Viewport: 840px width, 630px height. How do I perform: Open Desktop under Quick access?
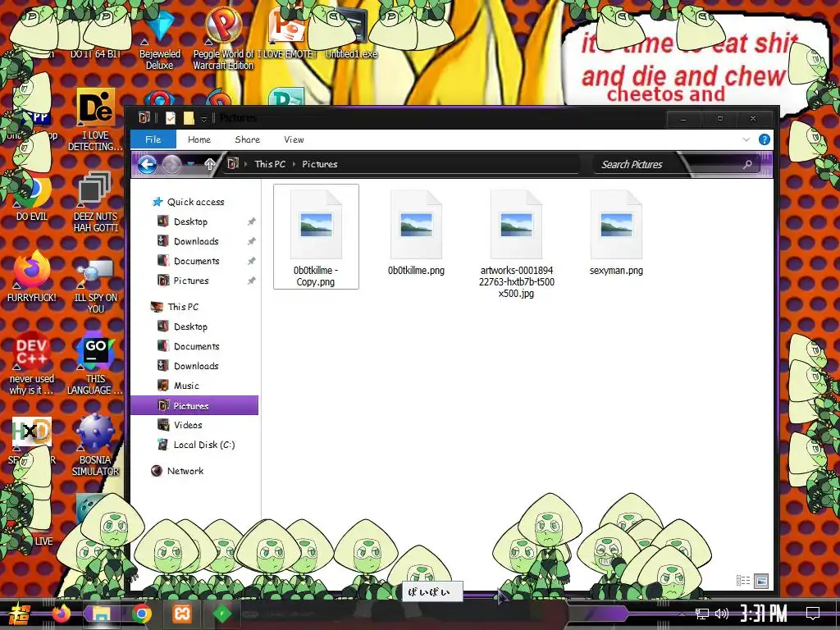(x=190, y=221)
